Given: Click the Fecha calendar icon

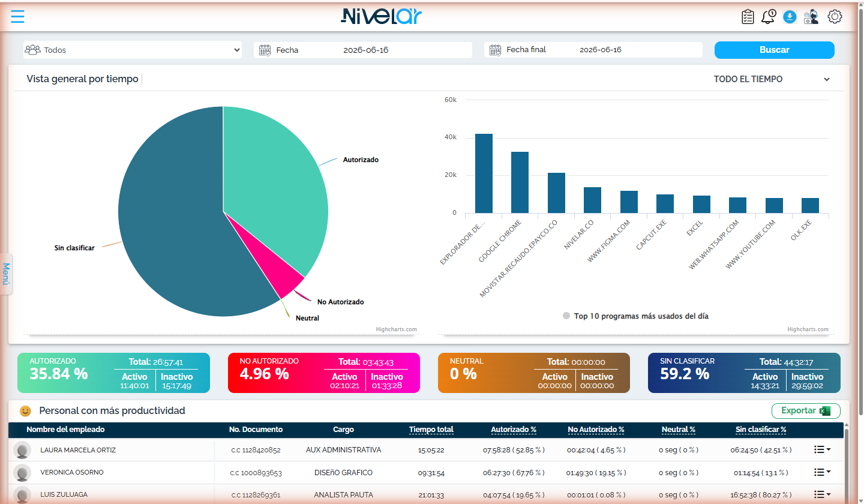Looking at the screenshot, I should click(x=265, y=50).
